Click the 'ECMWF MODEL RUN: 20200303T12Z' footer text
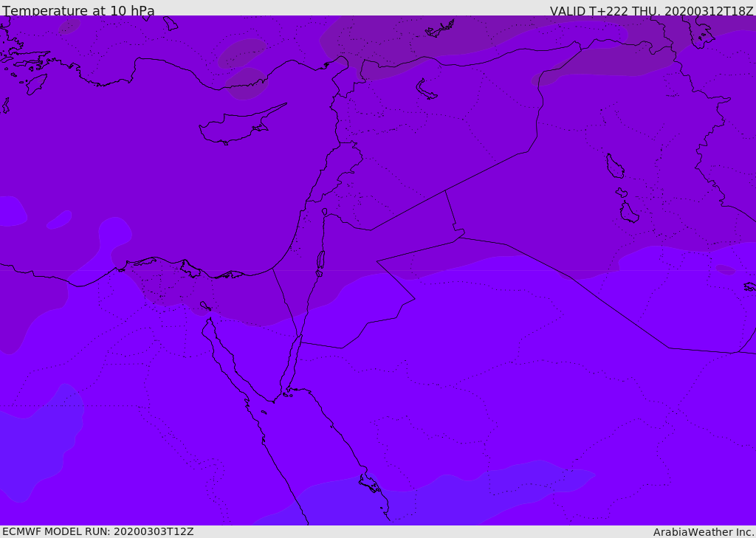 (x=98, y=532)
